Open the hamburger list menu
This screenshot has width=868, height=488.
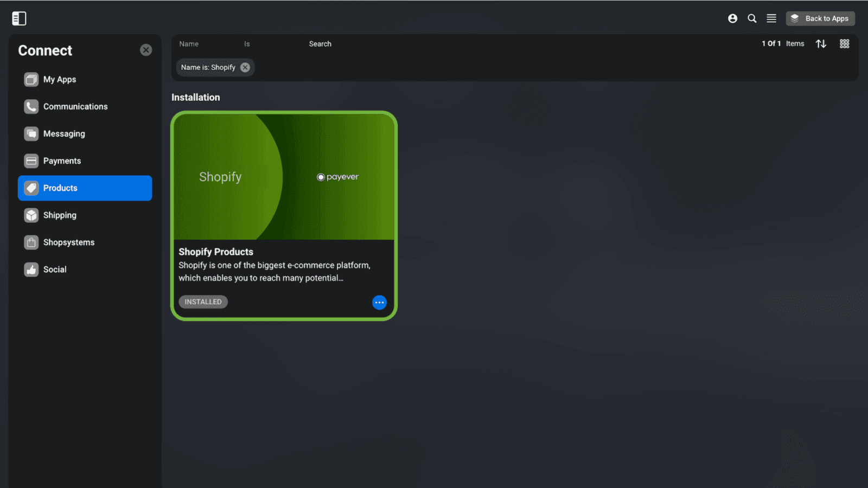point(771,18)
